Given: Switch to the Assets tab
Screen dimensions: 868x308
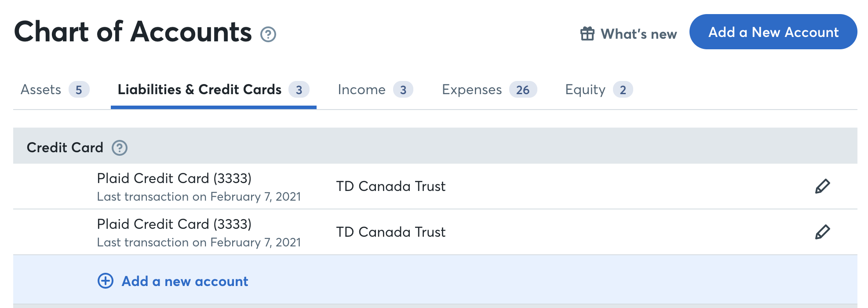Looking at the screenshot, I should coord(41,89).
